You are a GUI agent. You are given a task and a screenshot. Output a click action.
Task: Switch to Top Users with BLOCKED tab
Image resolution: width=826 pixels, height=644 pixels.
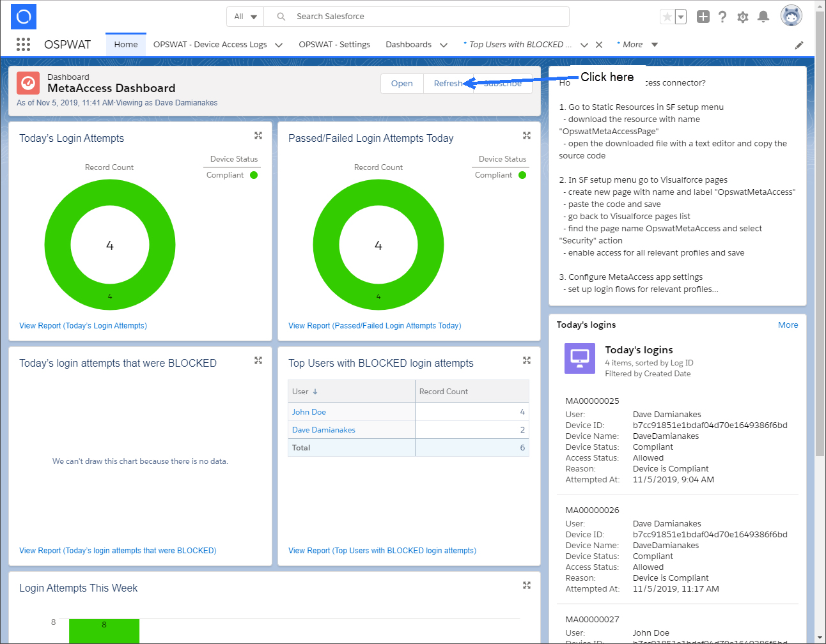click(517, 44)
